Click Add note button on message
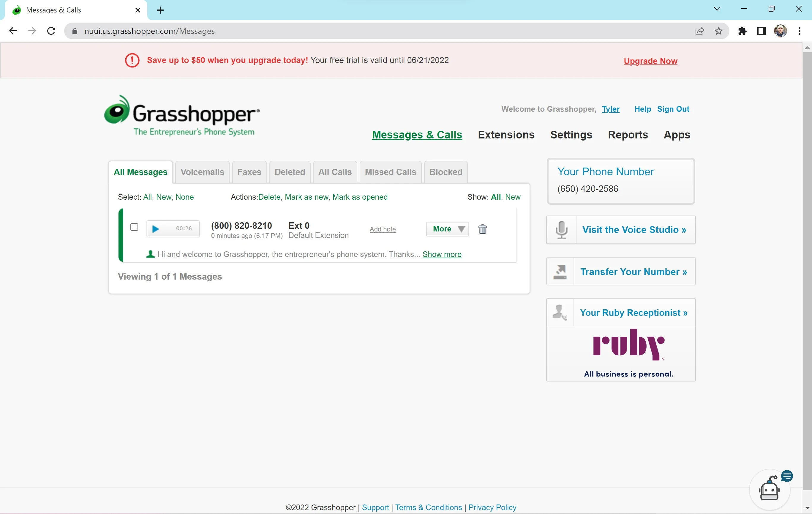812x514 pixels. [382, 229]
